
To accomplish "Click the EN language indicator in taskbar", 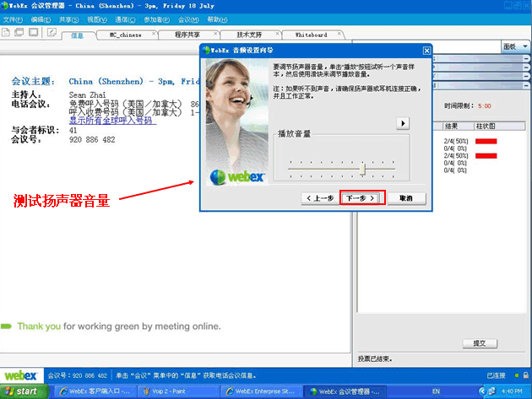I will coord(436,391).
